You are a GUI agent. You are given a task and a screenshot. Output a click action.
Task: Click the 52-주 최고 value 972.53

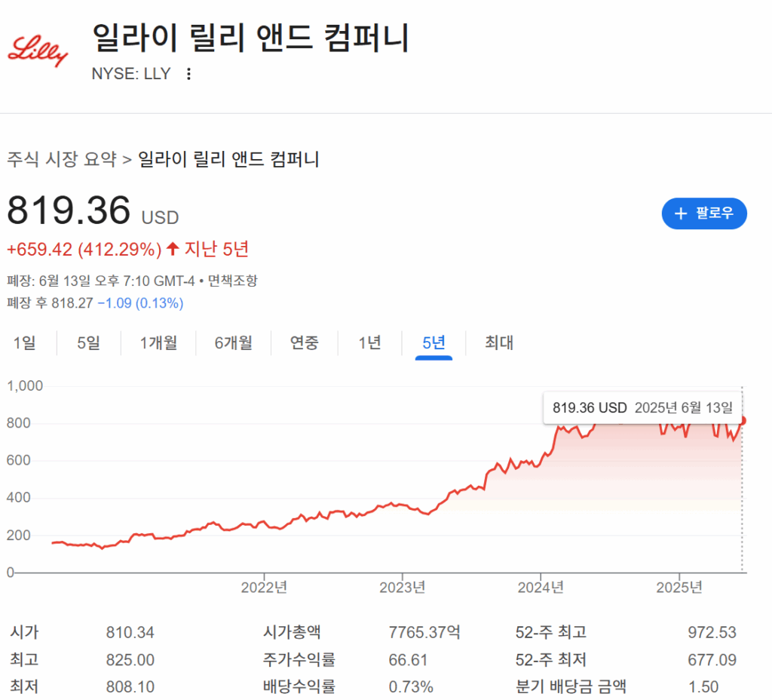[x=712, y=633]
